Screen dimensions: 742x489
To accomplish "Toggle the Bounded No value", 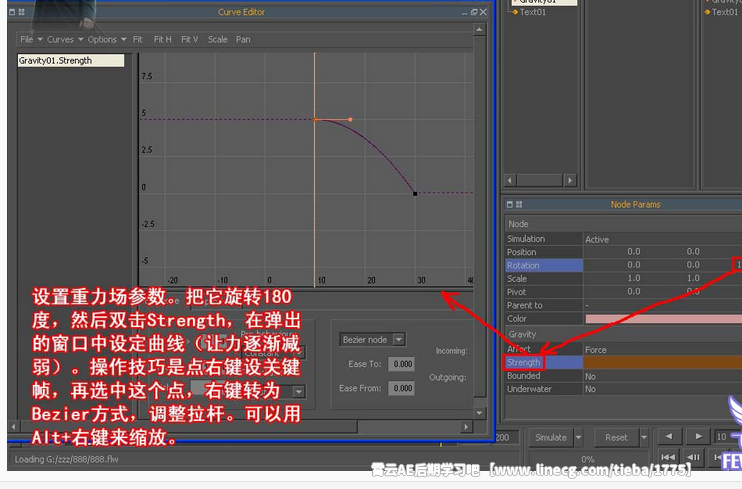I will [590, 376].
